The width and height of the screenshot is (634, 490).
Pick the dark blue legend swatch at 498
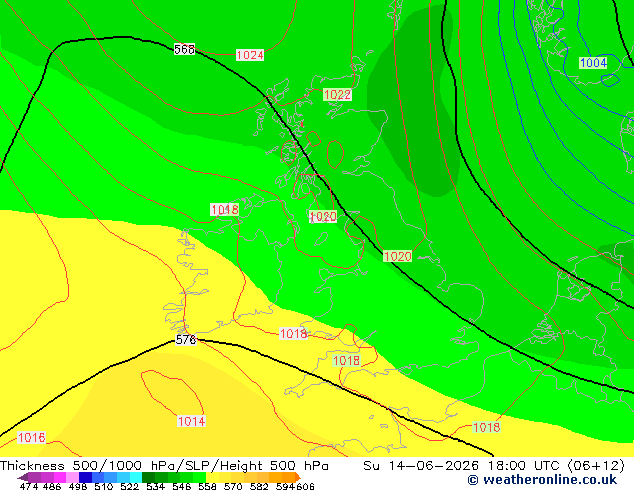point(85,477)
